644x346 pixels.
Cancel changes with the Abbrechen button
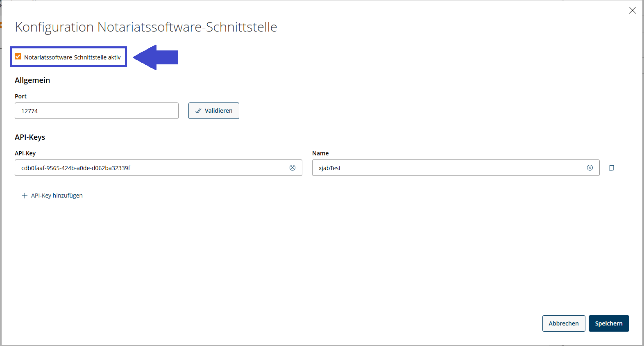(563, 323)
